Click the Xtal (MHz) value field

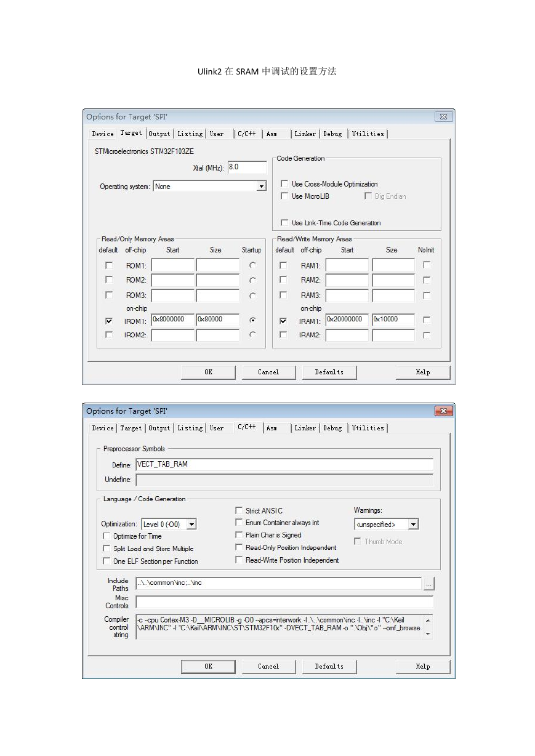coord(247,167)
